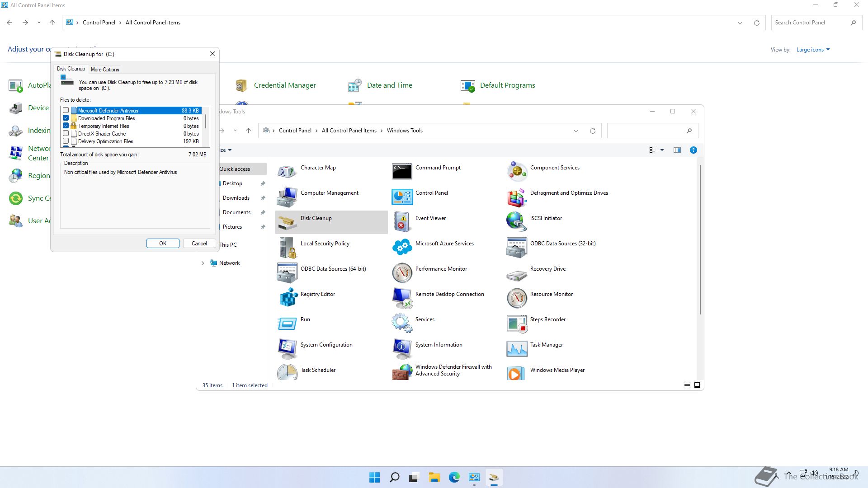The height and width of the screenshot is (488, 868).
Task: Uncheck Downloaded Program Files checkbox
Action: click(66, 118)
